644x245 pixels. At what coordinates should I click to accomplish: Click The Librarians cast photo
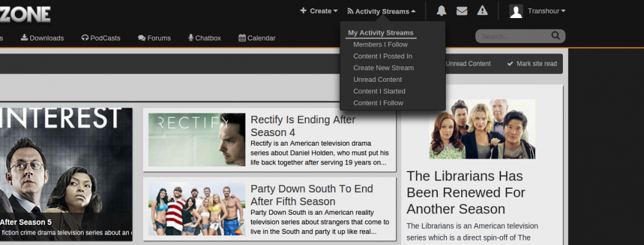482,129
